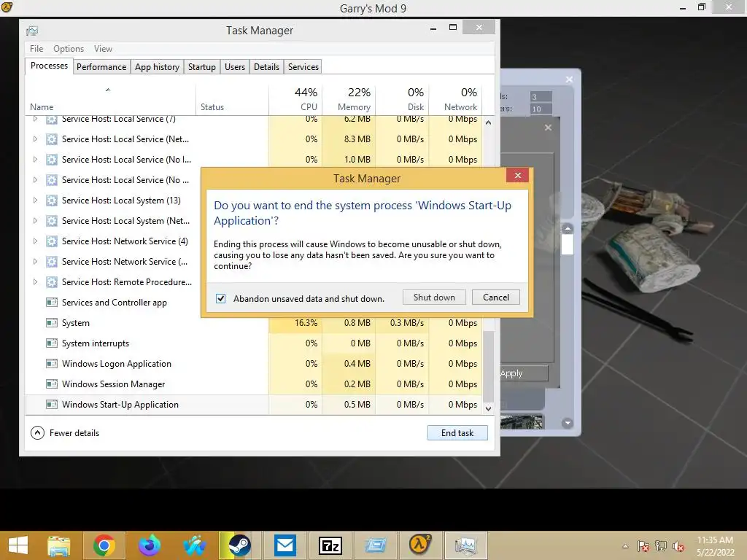Click the round down-arrow in Garry's Mod panel
The image size is (747, 560).
(567, 423)
